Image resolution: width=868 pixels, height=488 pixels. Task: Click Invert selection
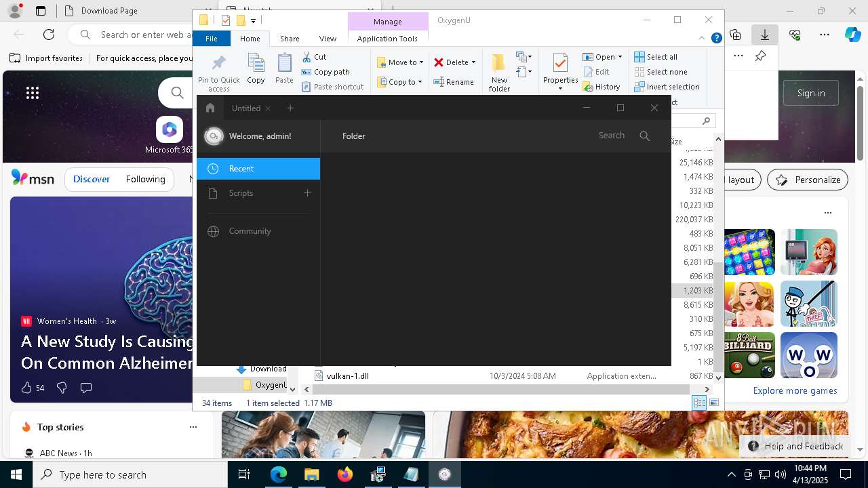(x=667, y=87)
